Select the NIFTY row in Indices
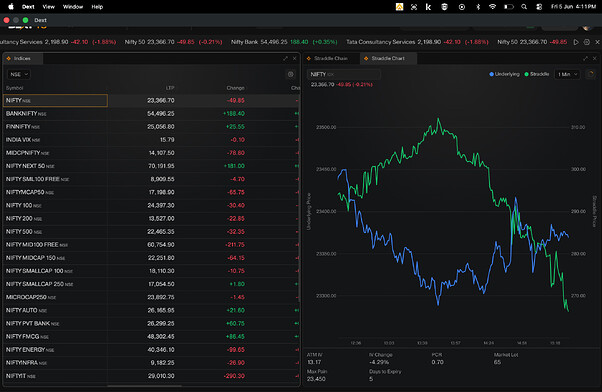This screenshot has width=602, height=392. pyautogui.click(x=151, y=100)
